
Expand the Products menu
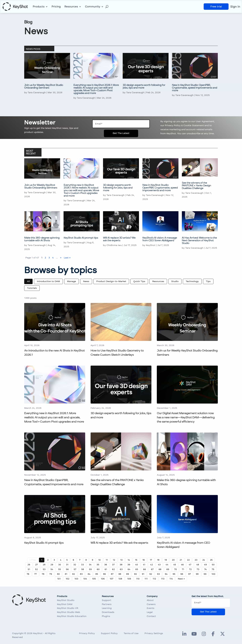point(40,7)
